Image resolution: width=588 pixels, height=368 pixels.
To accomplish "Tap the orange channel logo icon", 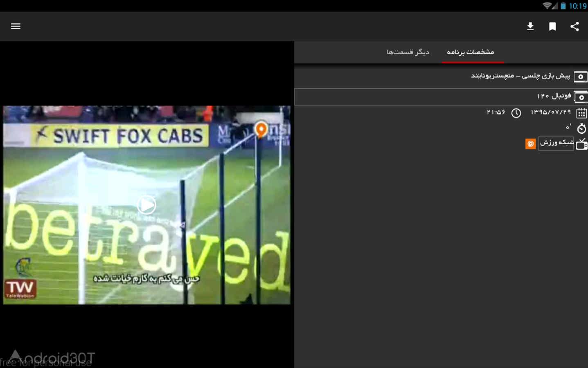I will click(531, 144).
